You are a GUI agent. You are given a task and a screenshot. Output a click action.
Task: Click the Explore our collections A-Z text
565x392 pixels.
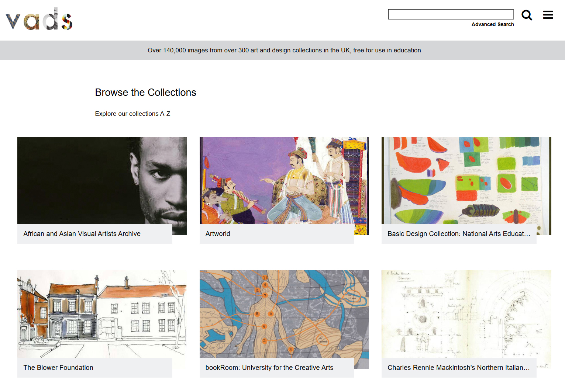[132, 114]
